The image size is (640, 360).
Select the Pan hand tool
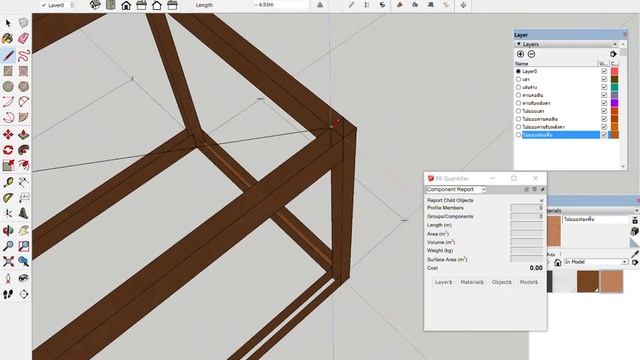click(x=24, y=231)
